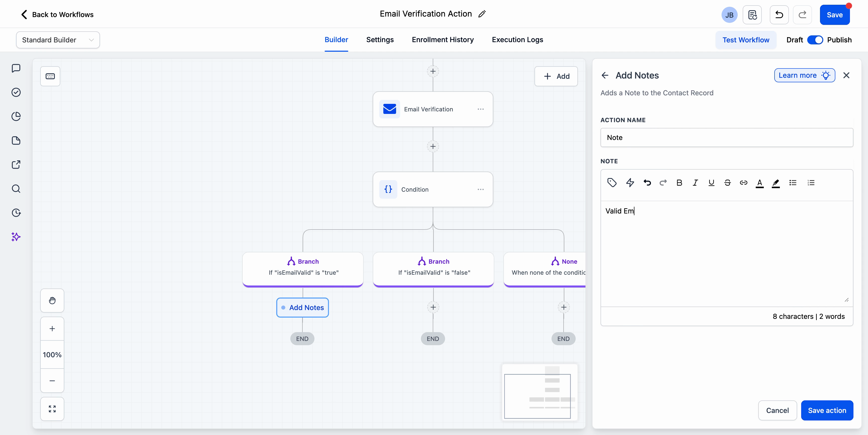Click the undo icon in the note toolbar
Viewport: 868px width, 435px height.
pyautogui.click(x=647, y=183)
